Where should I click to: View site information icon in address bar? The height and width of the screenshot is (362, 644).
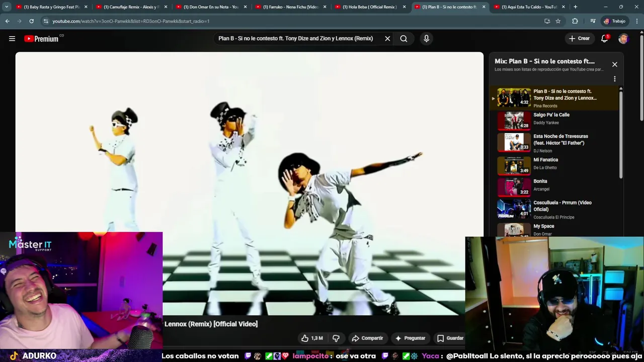click(46, 21)
